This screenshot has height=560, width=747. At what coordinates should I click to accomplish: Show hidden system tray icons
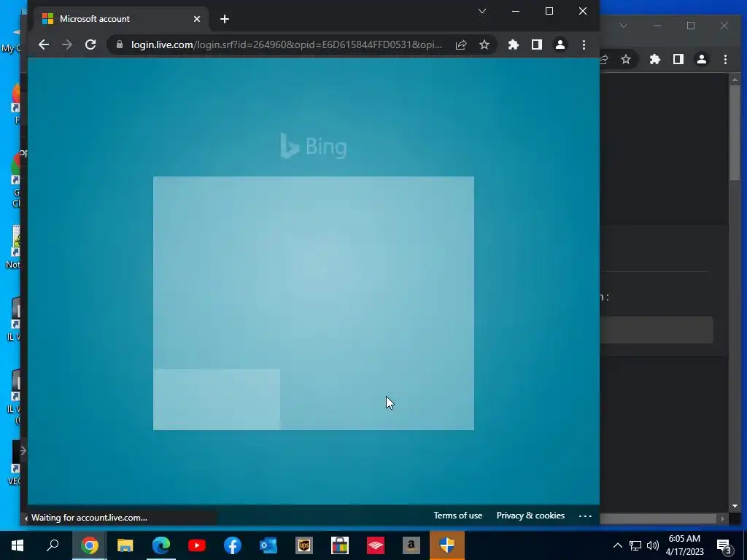tap(617, 545)
